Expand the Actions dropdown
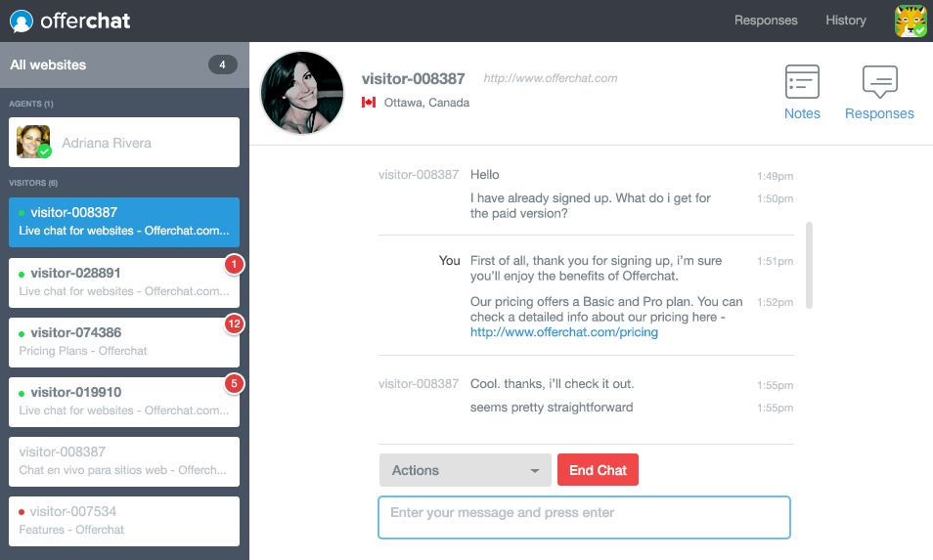The height and width of the screenshot is (560, 933). coord(465,470)
